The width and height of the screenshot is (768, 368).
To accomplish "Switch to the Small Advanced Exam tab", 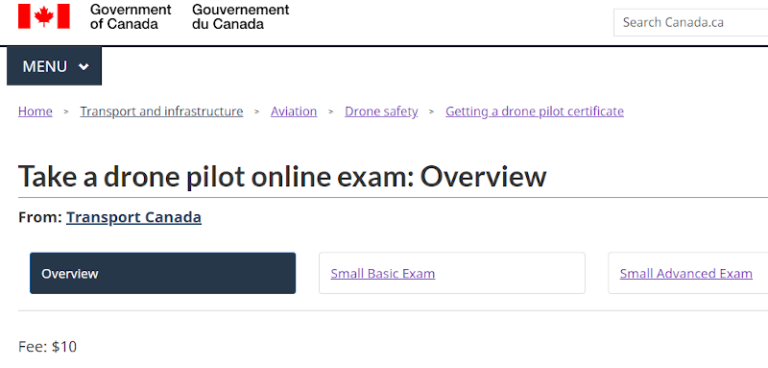I will [x=688, y=273].
